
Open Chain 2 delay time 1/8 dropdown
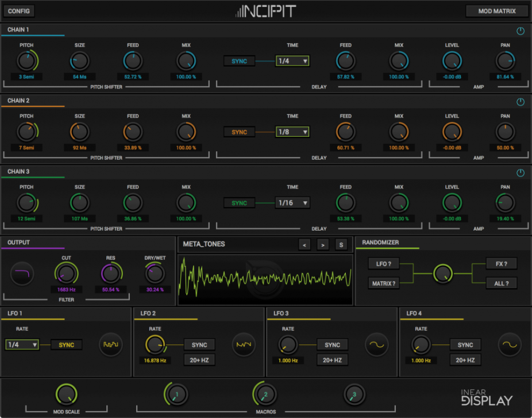tap(292, 132)
